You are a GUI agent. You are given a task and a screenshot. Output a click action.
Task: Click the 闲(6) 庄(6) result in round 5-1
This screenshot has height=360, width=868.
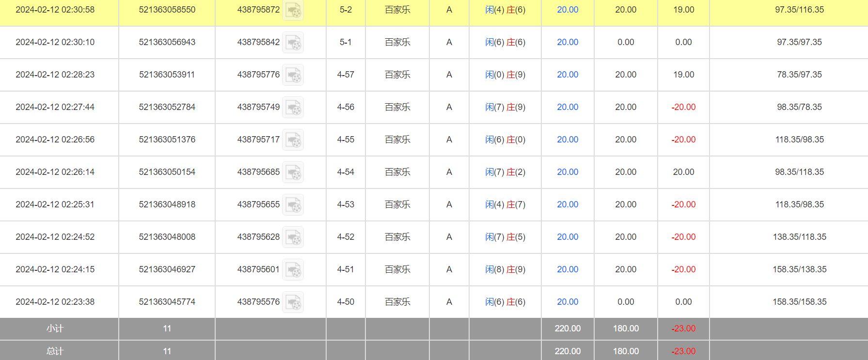[505, 42]
